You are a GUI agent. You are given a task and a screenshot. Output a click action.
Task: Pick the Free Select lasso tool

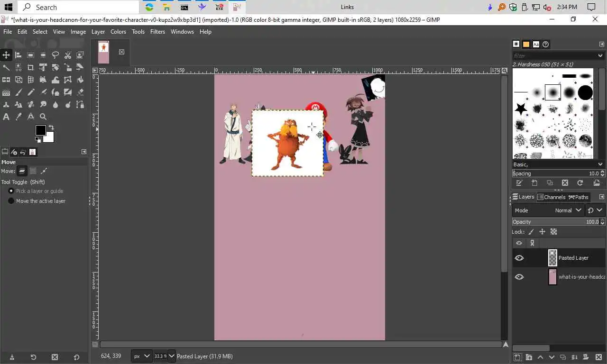55,55
